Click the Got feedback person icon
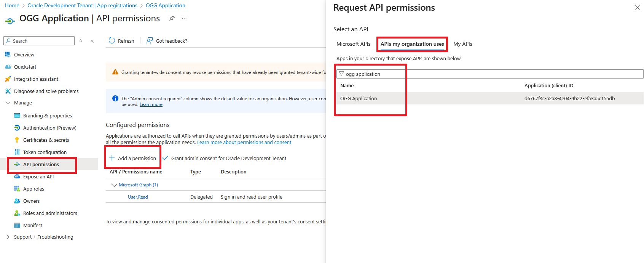Viewport: 644px width, 263px height. (150, 40)
